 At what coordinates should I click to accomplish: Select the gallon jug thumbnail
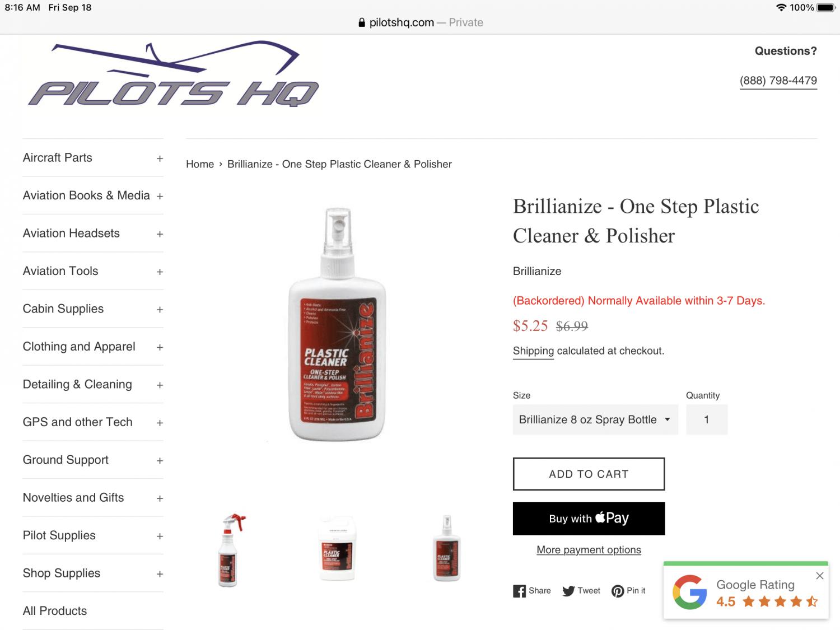click(x=338, y=549)
